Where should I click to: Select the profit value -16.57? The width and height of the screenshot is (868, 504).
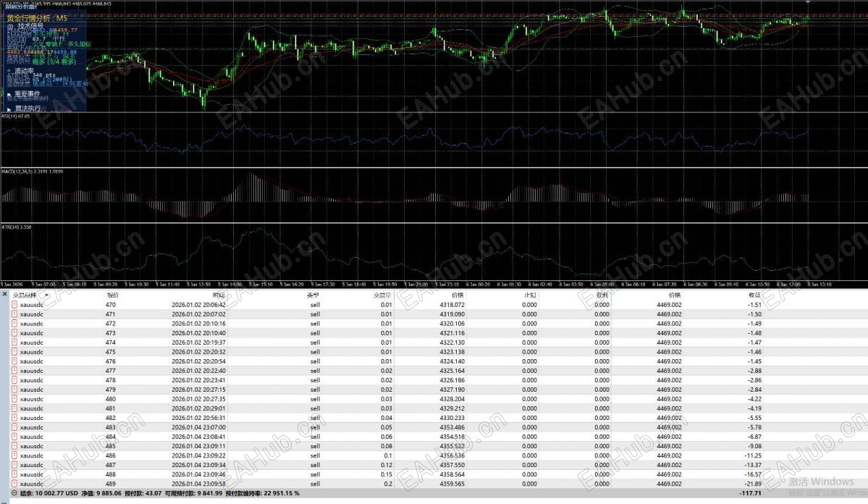tap(754, 474)
